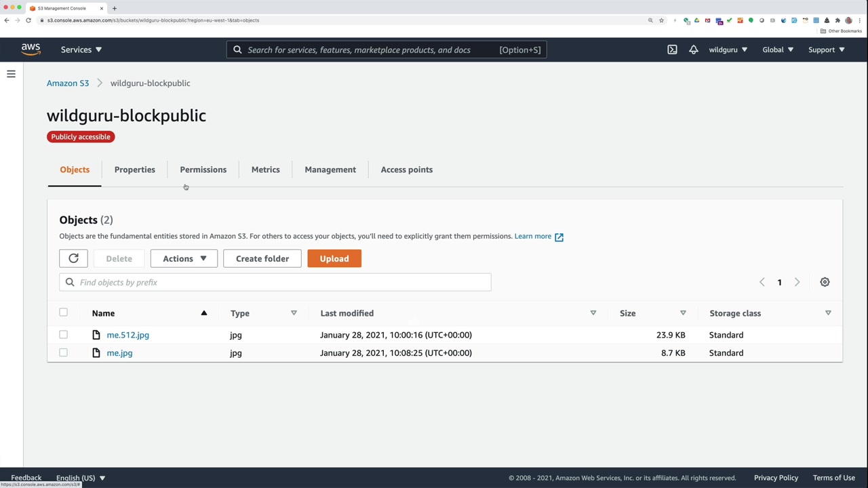Screen dimensions: 868x488
Task: Click the browser back arrow
Action: pos(7,20)
